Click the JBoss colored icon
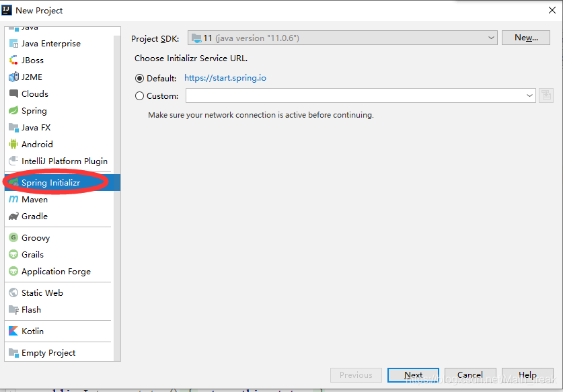The image size is (563, 392). [x=13, y=61]
